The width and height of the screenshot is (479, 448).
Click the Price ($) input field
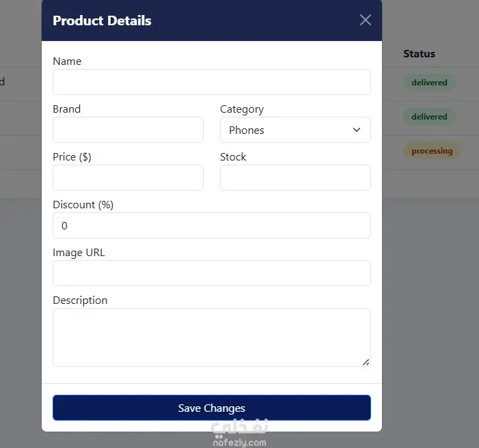(x=128, y=178)
